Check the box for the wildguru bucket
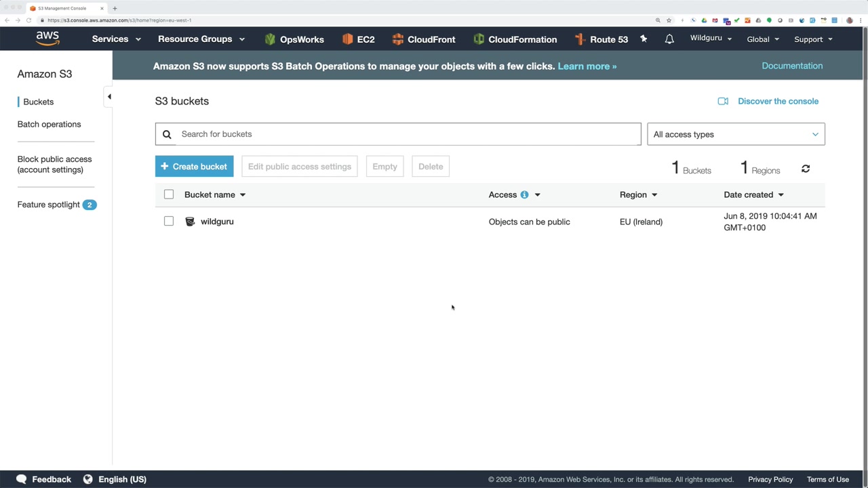This screenshot has height=488, width=868. 169,221
